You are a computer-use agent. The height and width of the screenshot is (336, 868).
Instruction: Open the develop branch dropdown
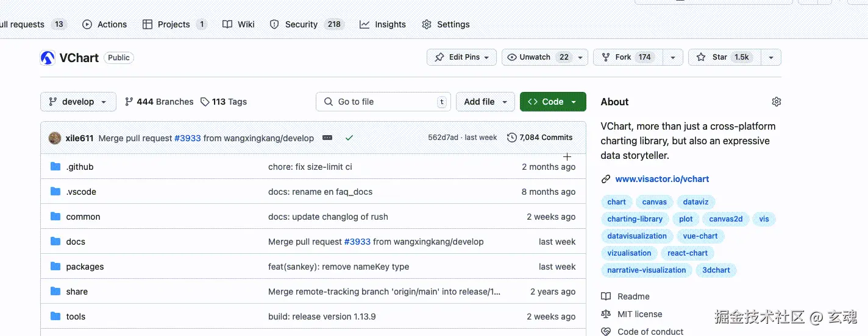(x=78, y=102)
